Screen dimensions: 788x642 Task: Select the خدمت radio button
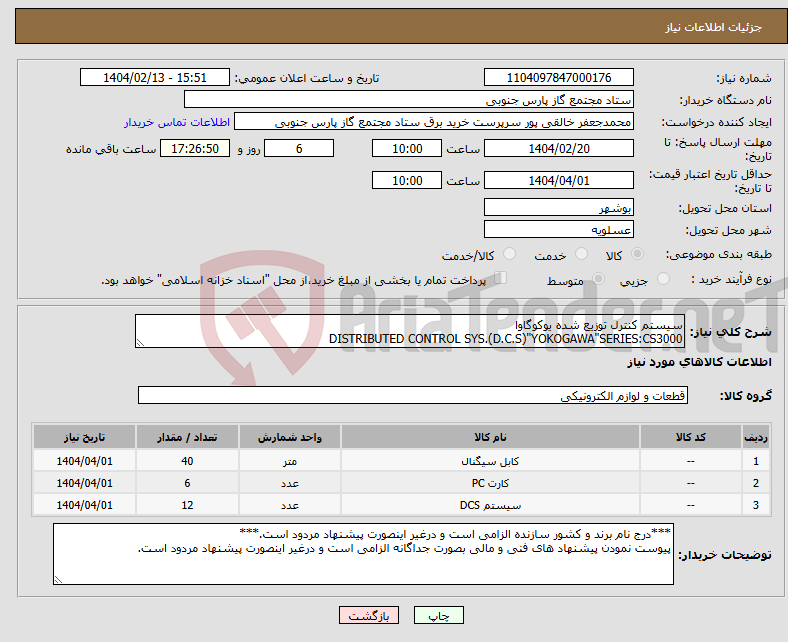(581, 254)
